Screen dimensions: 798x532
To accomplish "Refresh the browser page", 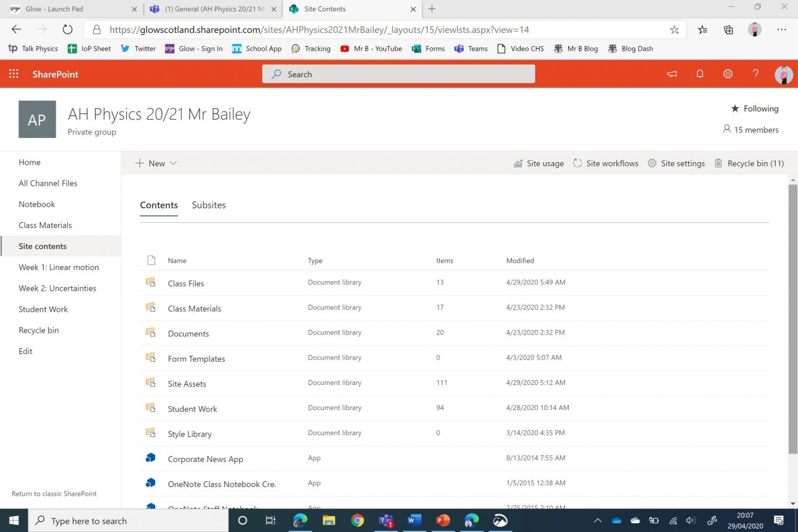I will (68, 29).
